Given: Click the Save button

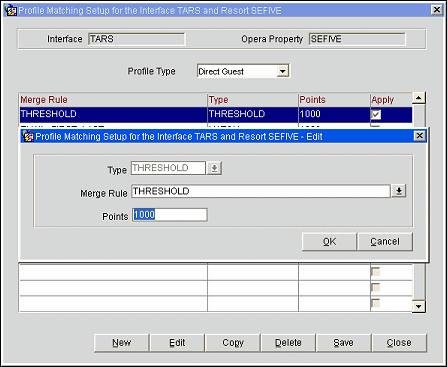Looking at the screenshot, I should [344, 343].
